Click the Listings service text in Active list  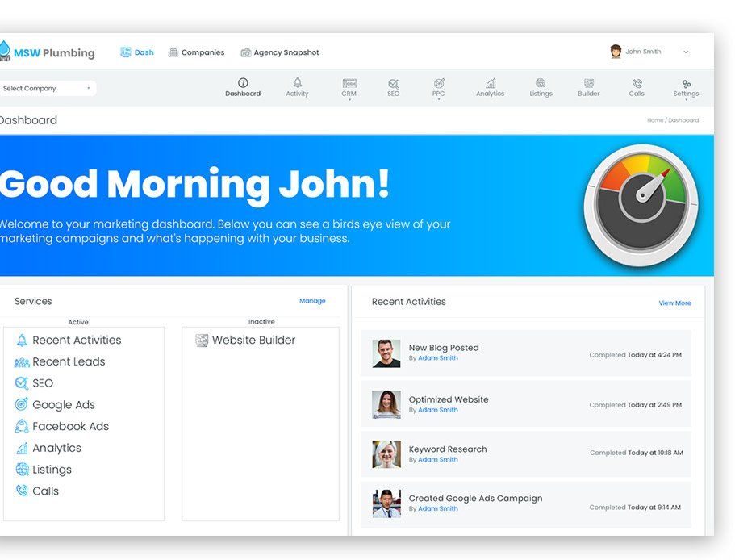tap(52, 470)
